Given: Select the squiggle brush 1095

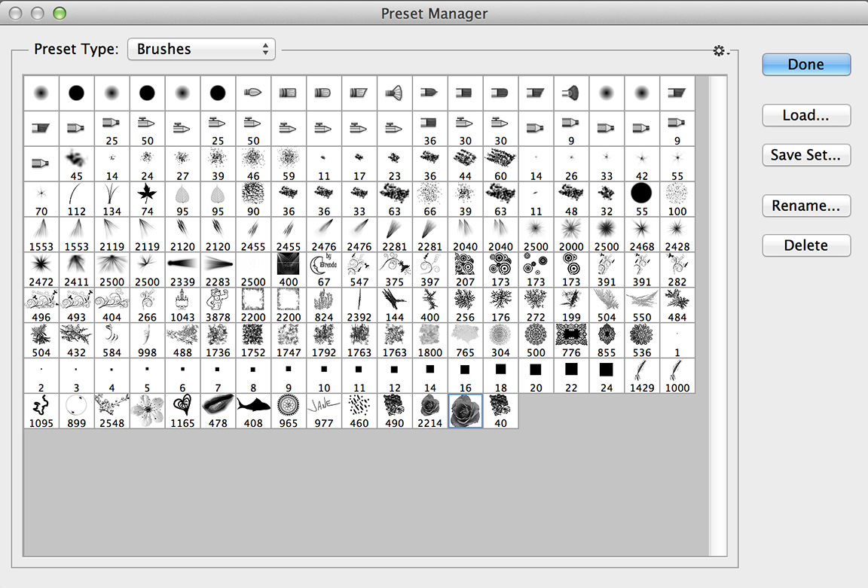Looking at the screenshot, I should pyautogui.click(x=41, y=411).
